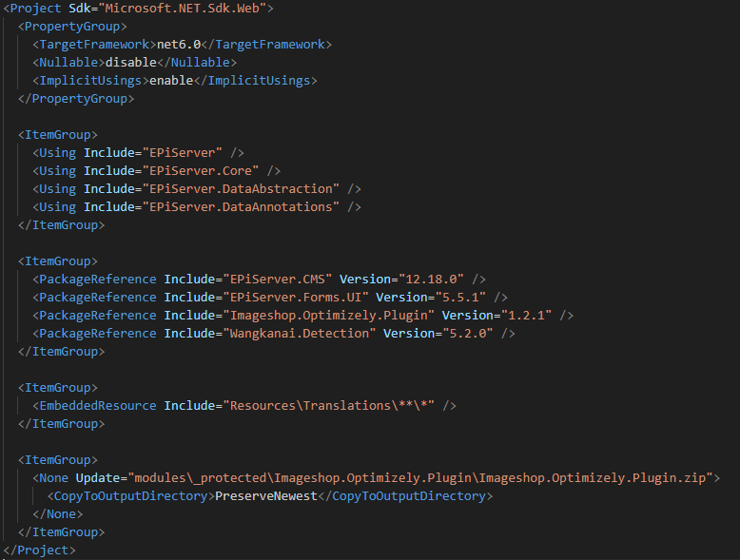740x560 pixels.
Task: Click the "EPiServer.DataAbstraction" include value
Action: tap(241, 188)
